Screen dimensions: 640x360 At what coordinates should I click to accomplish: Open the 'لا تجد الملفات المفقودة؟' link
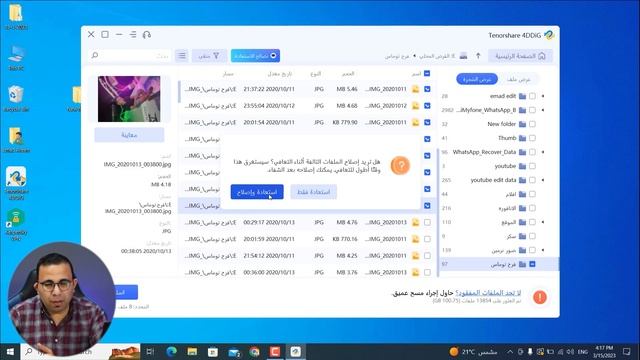point(489,293)
